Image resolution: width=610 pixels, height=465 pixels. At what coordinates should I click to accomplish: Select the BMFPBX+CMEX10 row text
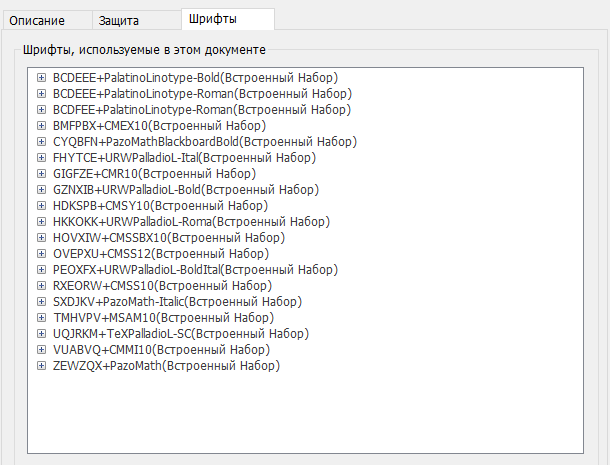coord(160,126)
